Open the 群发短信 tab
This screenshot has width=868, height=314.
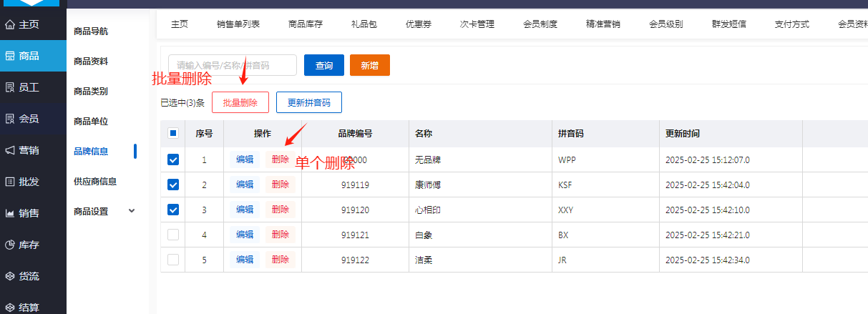click(x=729, y=24)
